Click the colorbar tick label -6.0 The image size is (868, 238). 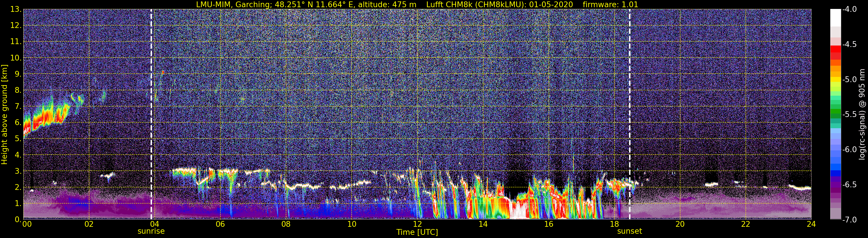(x=850, y=149)
